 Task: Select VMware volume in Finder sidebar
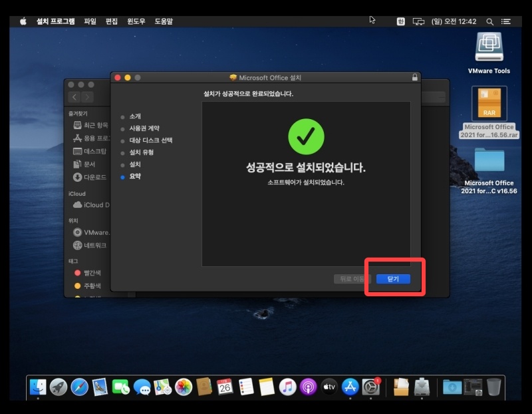point(91,233)
